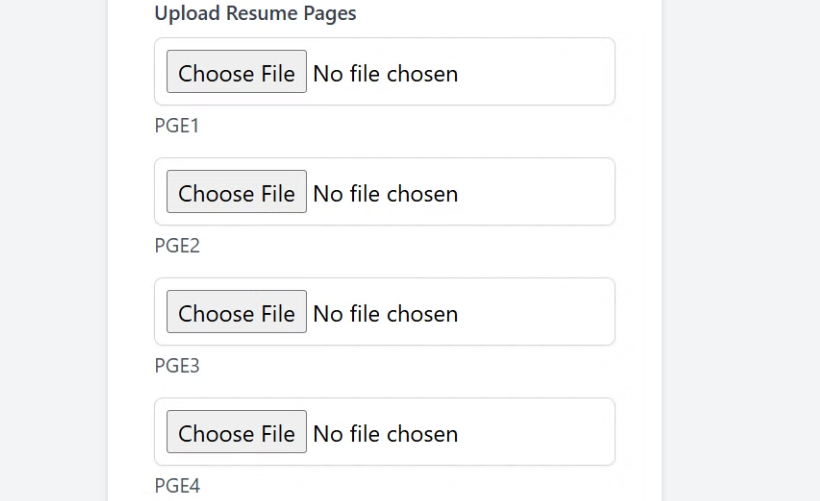Image resolution: width=820 pixels, height=501 pixels.
Task: Click "No file chosen" text above PGE2
Action: (x=385, y=193)
